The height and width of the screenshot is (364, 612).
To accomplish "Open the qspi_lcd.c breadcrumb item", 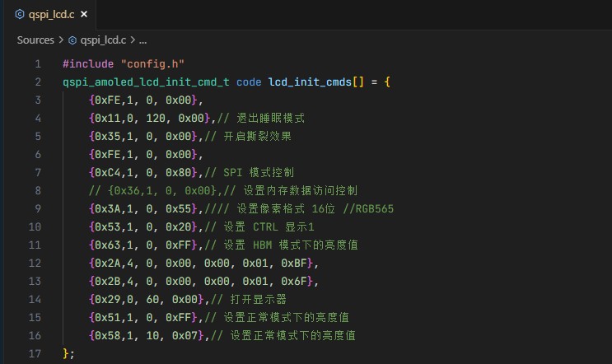I will click(x=103, y=40).
